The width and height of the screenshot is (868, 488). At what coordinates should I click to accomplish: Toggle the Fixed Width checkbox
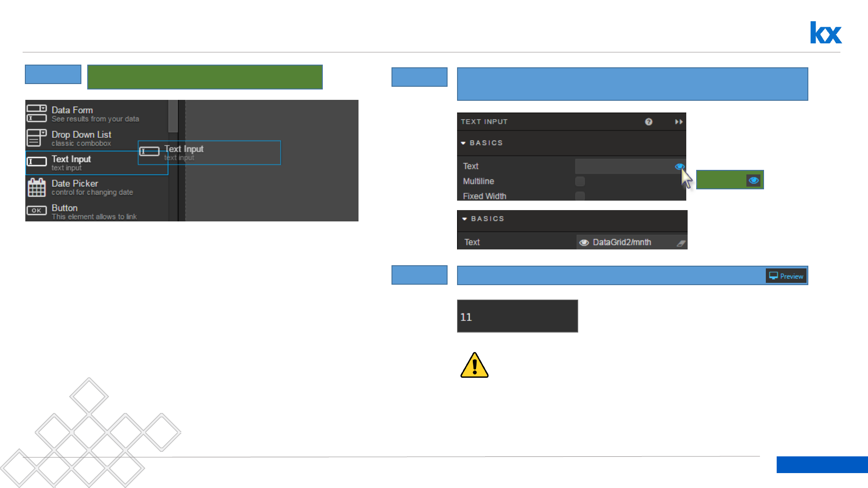580,196
